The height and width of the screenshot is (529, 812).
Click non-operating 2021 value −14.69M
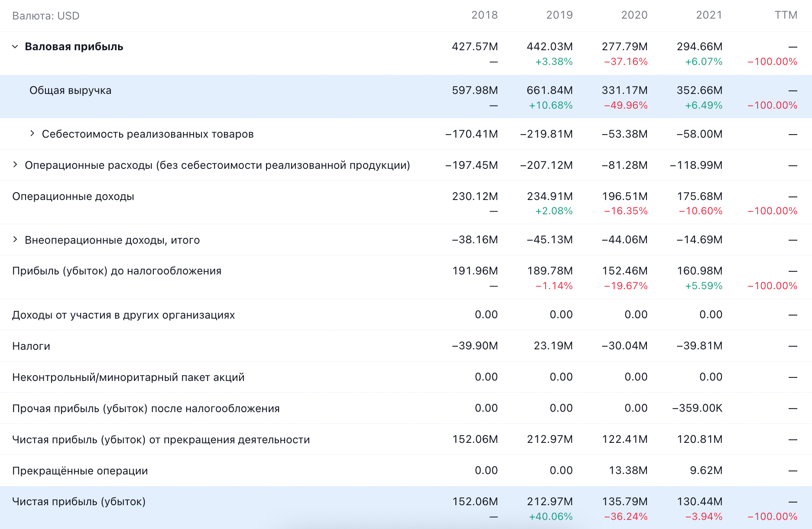pyautogui.click(x=700, y=239)
